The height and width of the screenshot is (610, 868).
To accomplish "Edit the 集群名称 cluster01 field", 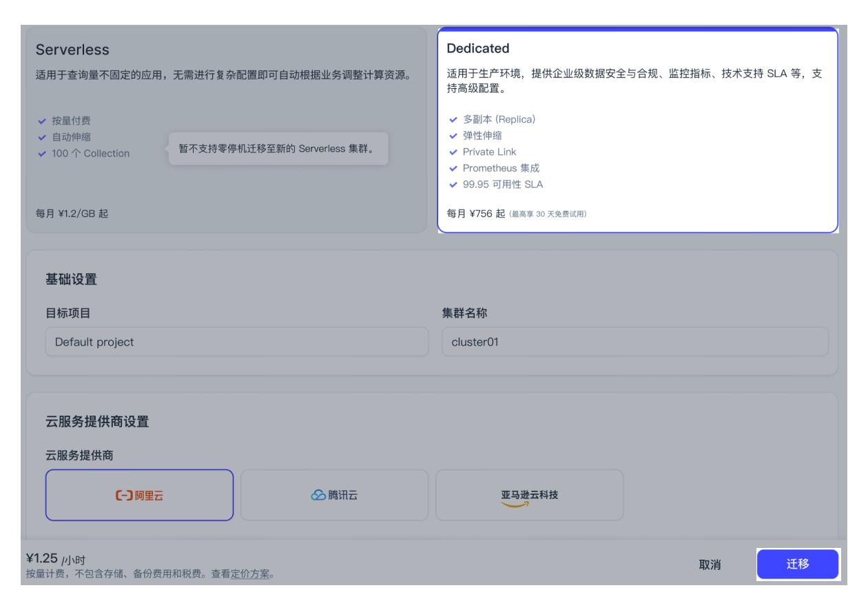I will coord(635,342).
